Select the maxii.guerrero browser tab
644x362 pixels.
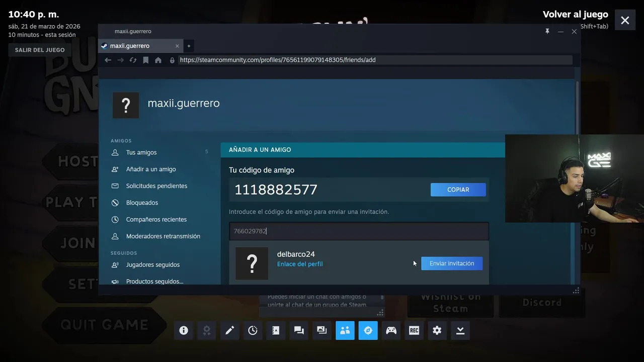140,46
